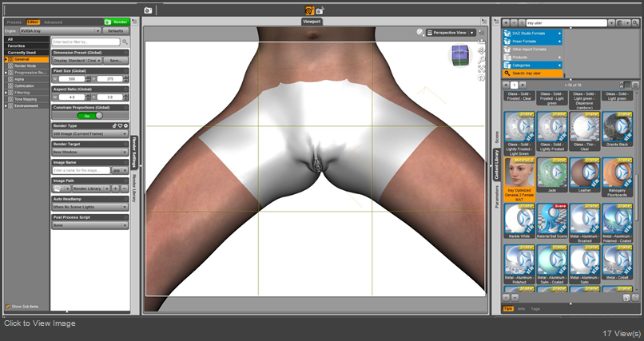Expand the Filtering group arrow
Image resolution: width=644 pixels, height=341 pixels.
[x=6, y=93]
